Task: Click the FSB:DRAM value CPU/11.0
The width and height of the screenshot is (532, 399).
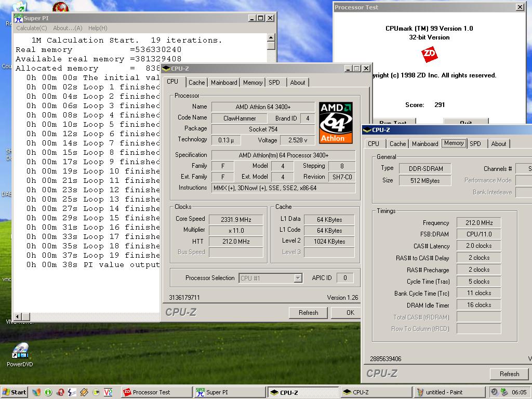Action: click(x=478, y=234)
